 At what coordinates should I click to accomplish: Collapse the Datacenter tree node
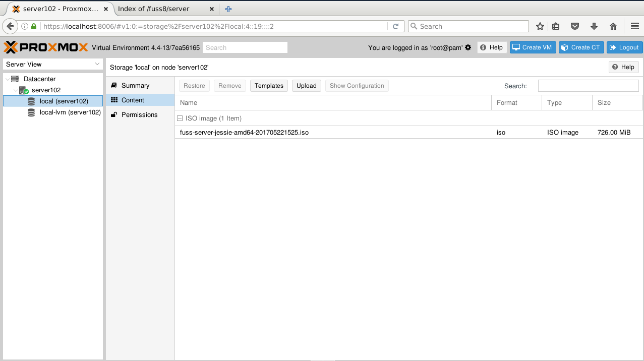(7, 79)
